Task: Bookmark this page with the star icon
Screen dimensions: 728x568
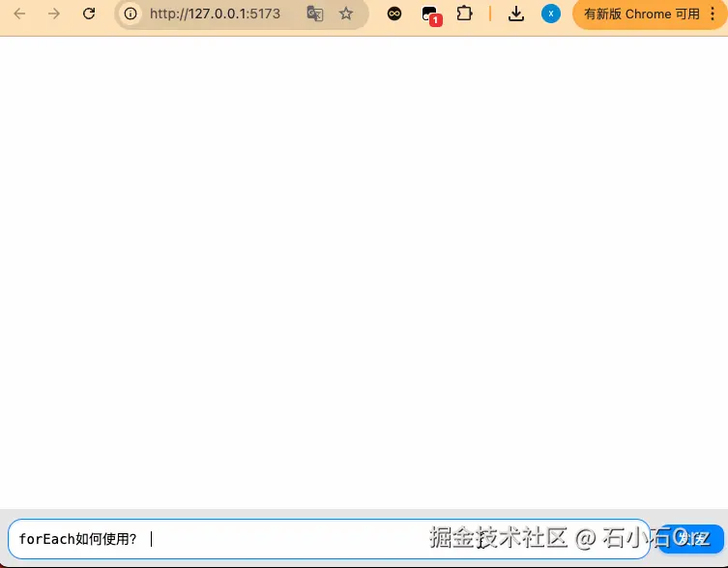Action: click(x=346, y=14)
